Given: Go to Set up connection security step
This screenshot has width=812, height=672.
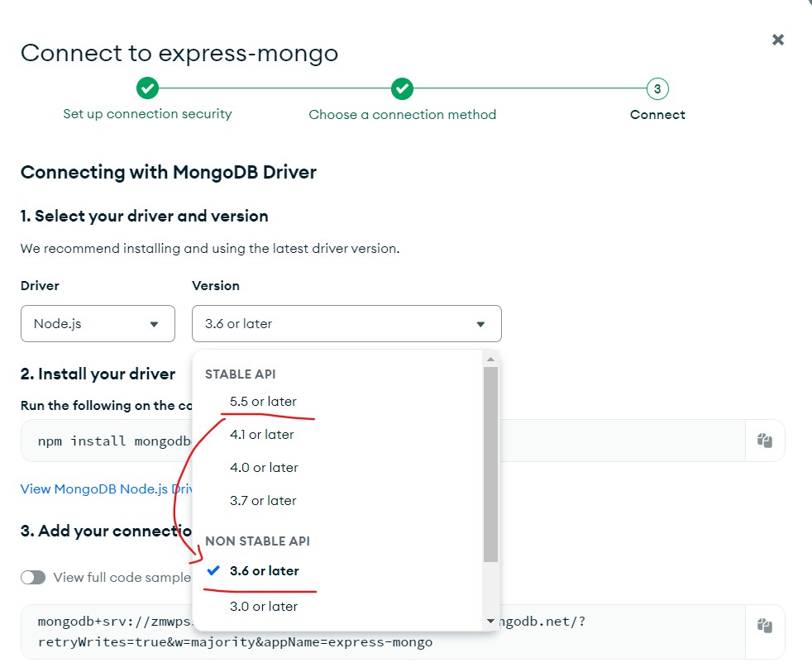Looking at the screenshot, I should [x=147, y=114].
